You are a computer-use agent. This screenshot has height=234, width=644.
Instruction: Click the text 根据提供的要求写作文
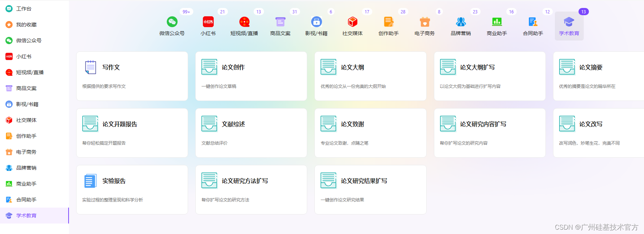click(104, 86)
